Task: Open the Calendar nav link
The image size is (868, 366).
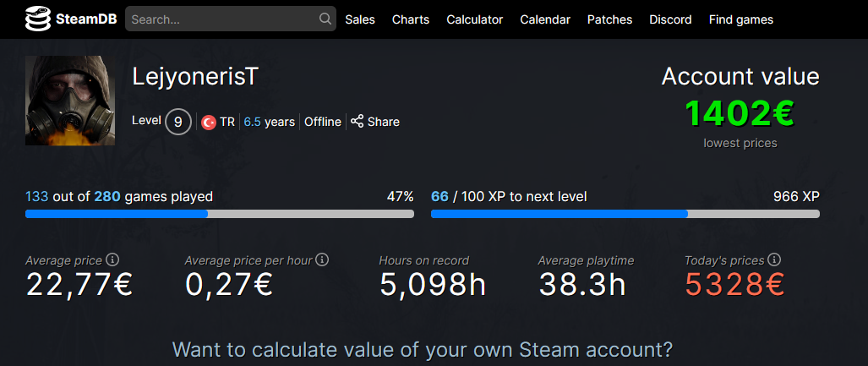Action: (545, 19)
